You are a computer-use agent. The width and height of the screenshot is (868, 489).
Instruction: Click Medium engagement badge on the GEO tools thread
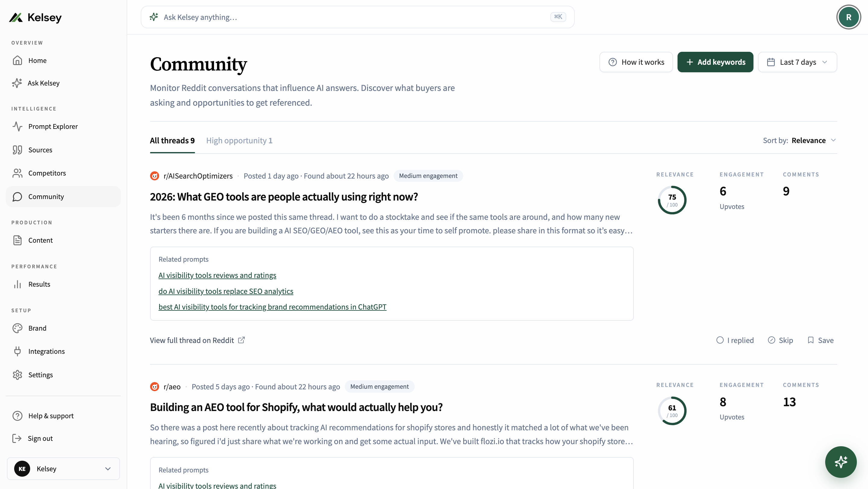[x=428, y=176]
